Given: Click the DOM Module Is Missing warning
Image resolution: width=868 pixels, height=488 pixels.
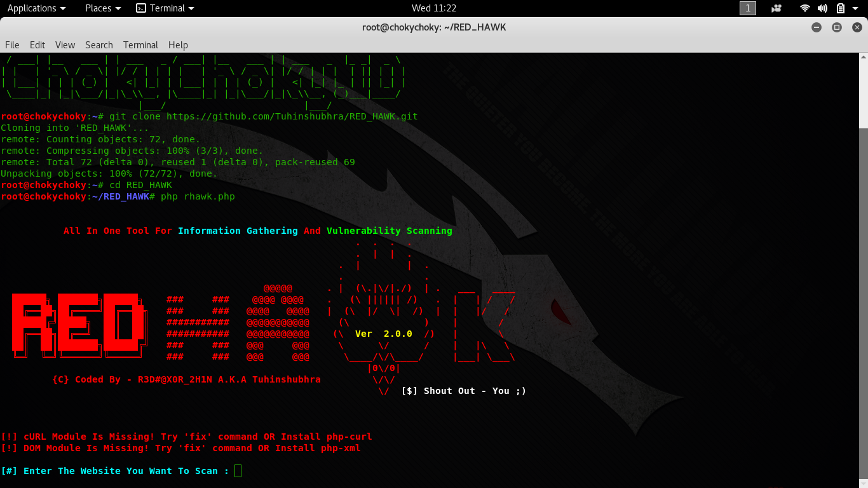Looking at the screenshot, I should pyautogui.click(x=180, y=449).
